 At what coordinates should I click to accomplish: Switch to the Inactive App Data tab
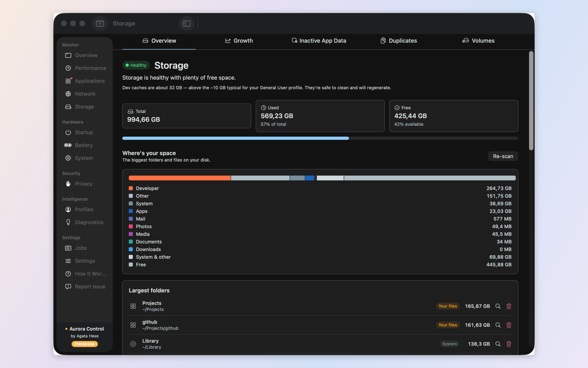pyautogui.click(x=319, y=41)
